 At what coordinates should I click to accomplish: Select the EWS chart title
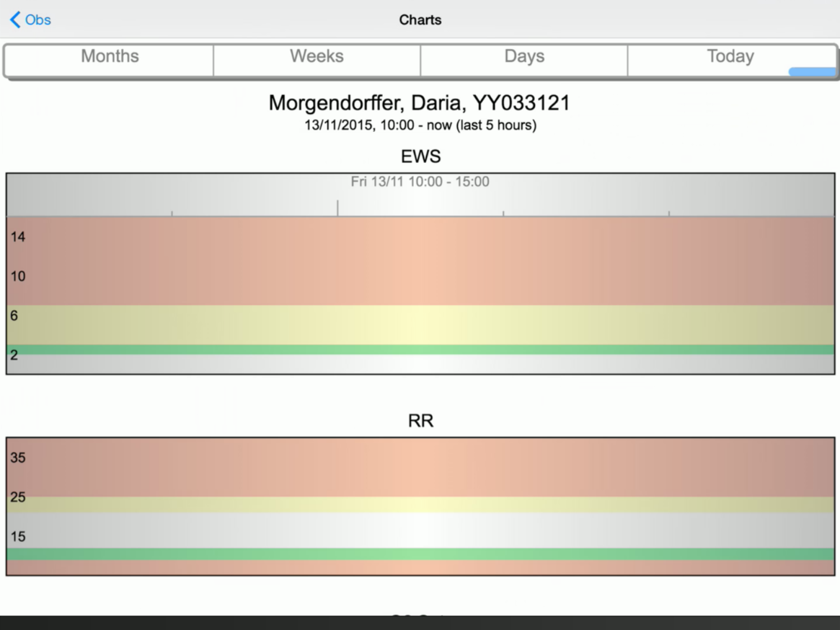[420, 156]
